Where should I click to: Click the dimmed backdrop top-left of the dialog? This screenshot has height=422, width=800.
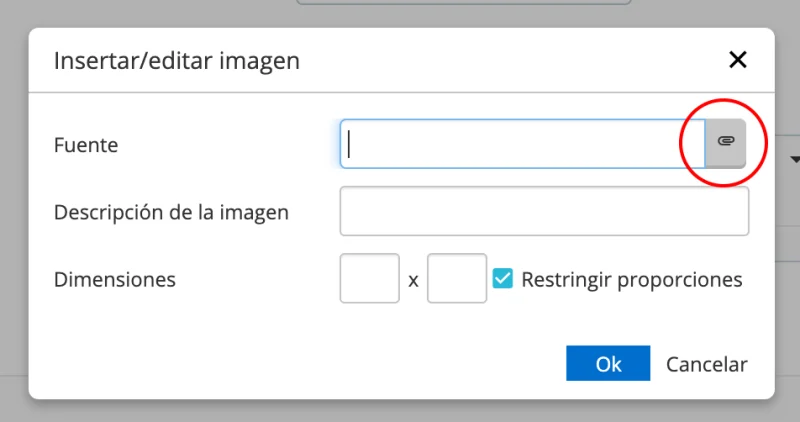(x=14, y=14)
